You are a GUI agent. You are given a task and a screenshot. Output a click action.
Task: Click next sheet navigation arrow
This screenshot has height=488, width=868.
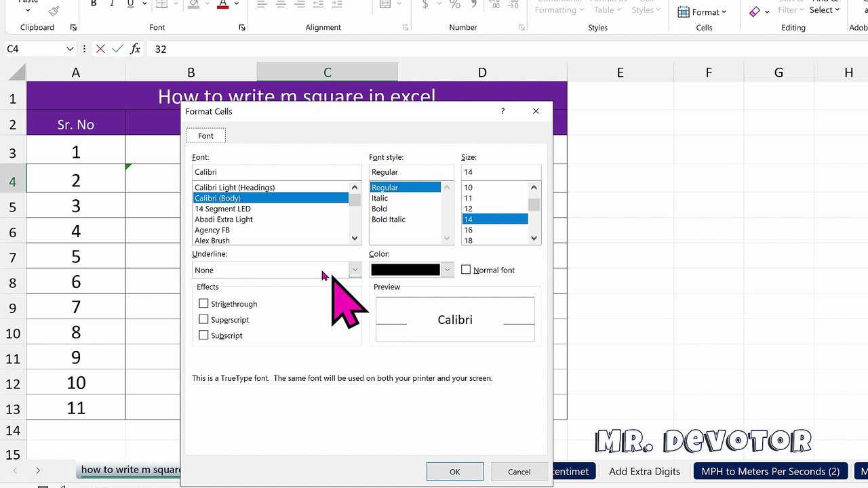[38, 470]
